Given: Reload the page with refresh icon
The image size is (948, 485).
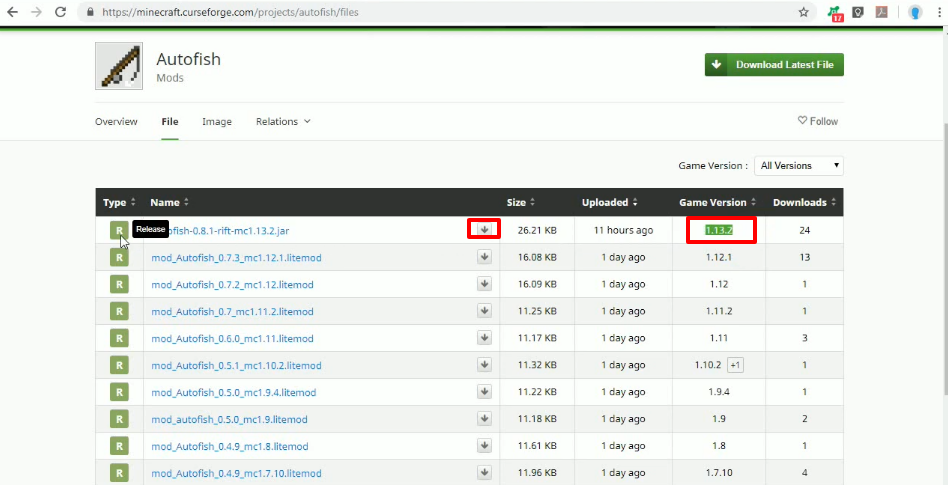Looking at the screenshot, I should click(x=60, y=12).
